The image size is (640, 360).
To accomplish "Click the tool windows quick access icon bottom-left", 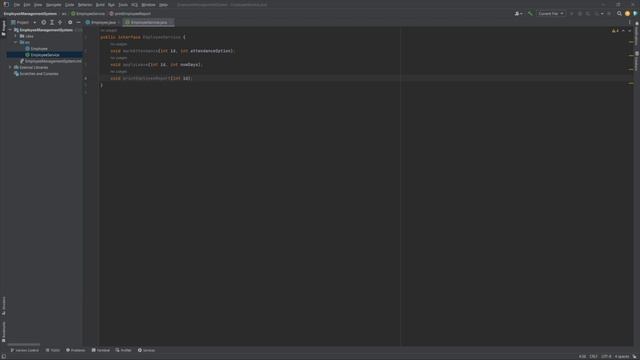I will pos(4,356).
